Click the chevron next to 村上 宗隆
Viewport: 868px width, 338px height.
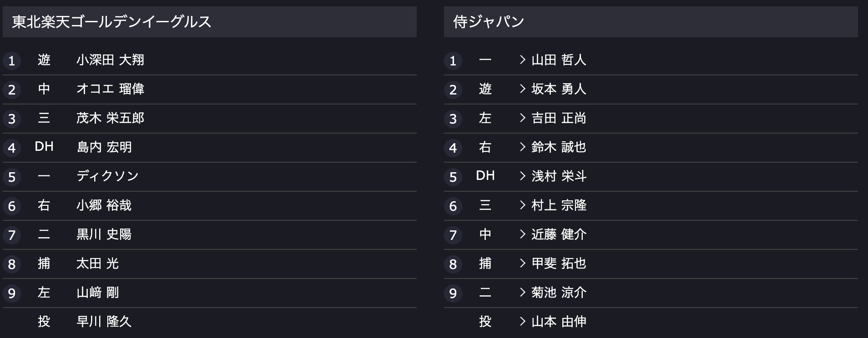[x=523, y=205]
